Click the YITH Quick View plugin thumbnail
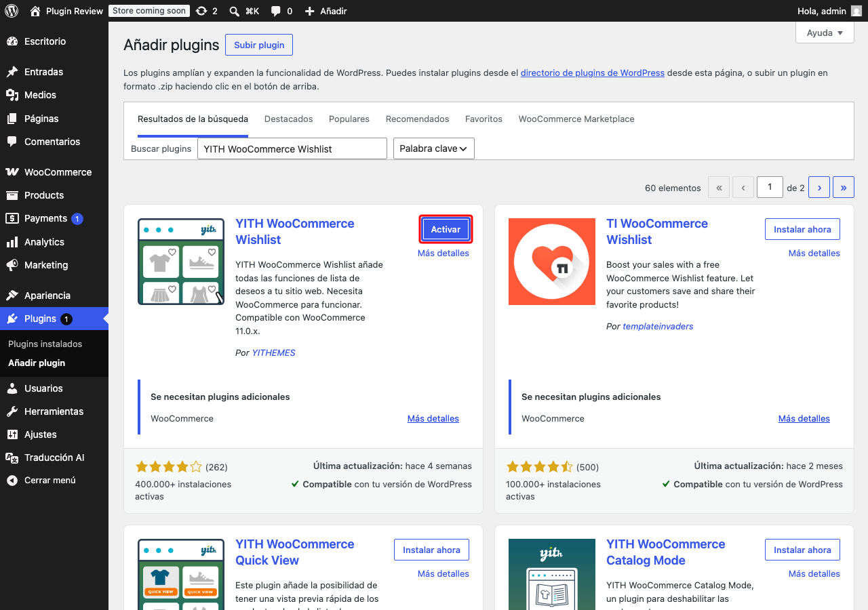868x610 pixels. [x=181, y=574]
